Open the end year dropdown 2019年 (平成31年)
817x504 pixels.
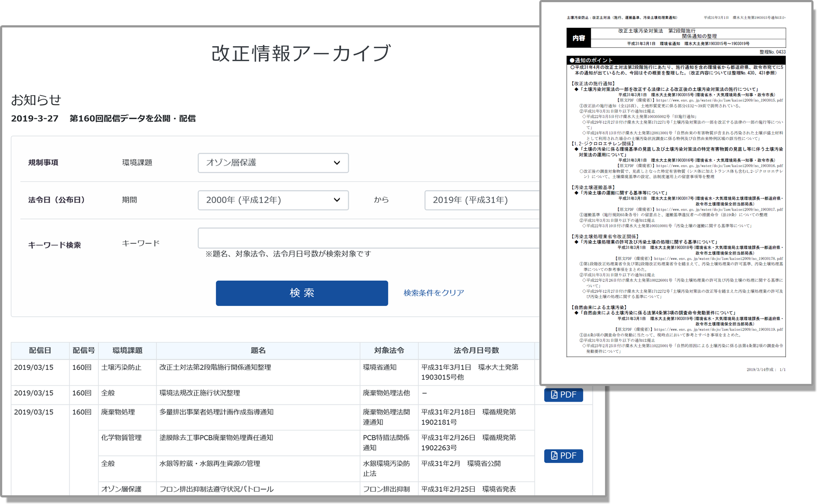(x=482, y=200)
